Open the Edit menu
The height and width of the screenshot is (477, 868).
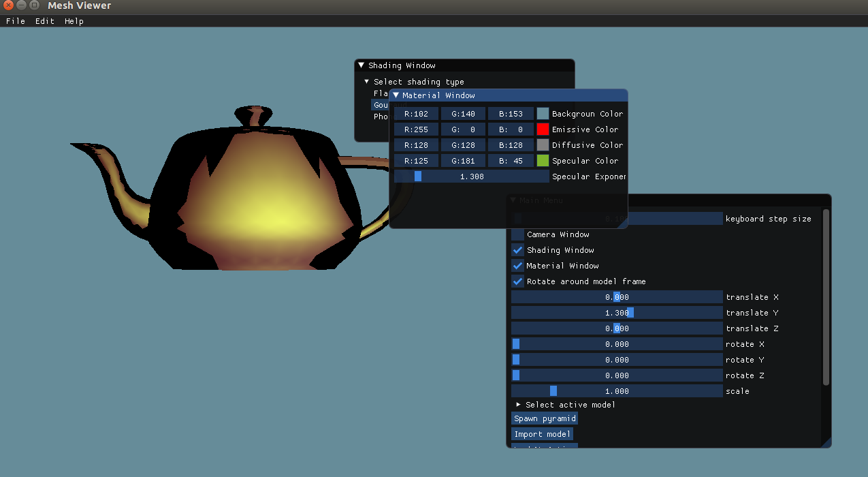45,21
